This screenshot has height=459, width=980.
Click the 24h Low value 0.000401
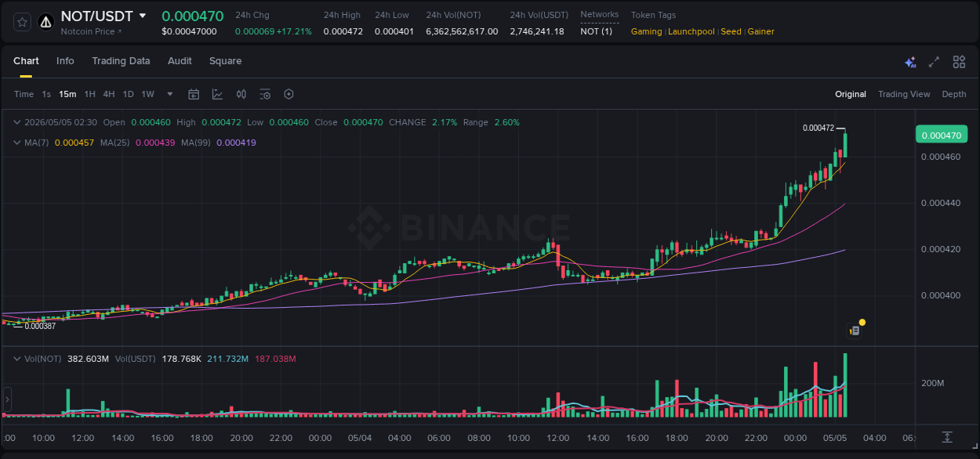click(x=394, y=31)
